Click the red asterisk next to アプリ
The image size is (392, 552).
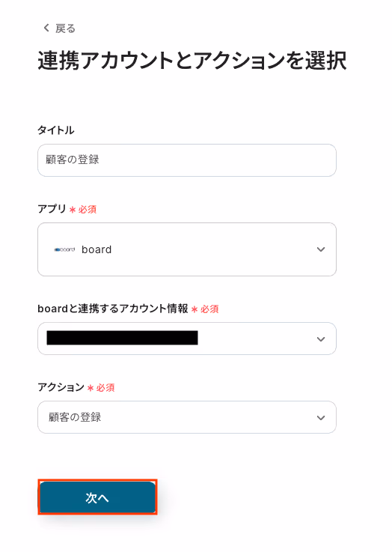click(x=73, y=210)
